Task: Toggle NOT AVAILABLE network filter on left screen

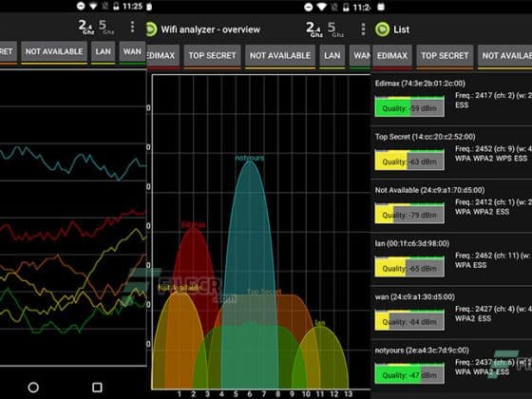Action: point(54,52)
